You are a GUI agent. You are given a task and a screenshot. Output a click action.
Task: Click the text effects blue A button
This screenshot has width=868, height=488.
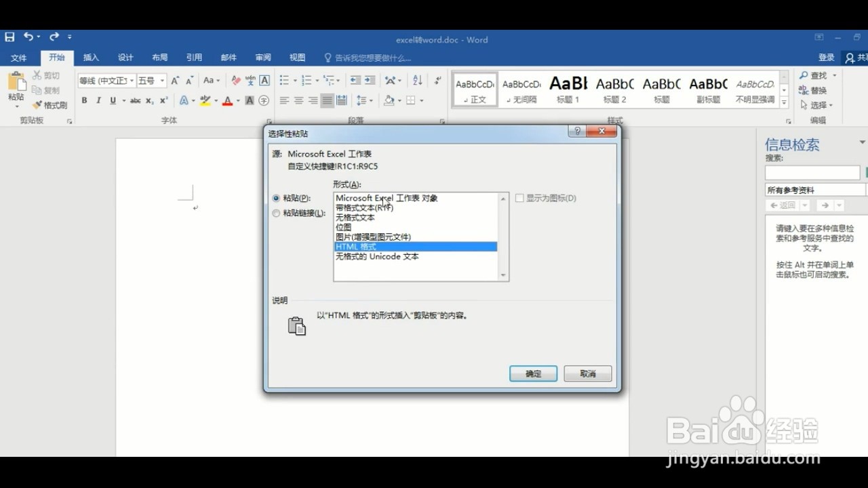pos(183,100)
